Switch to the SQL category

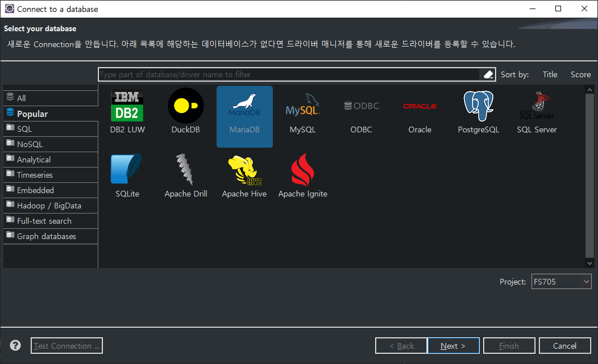click(x=51, y=129)
